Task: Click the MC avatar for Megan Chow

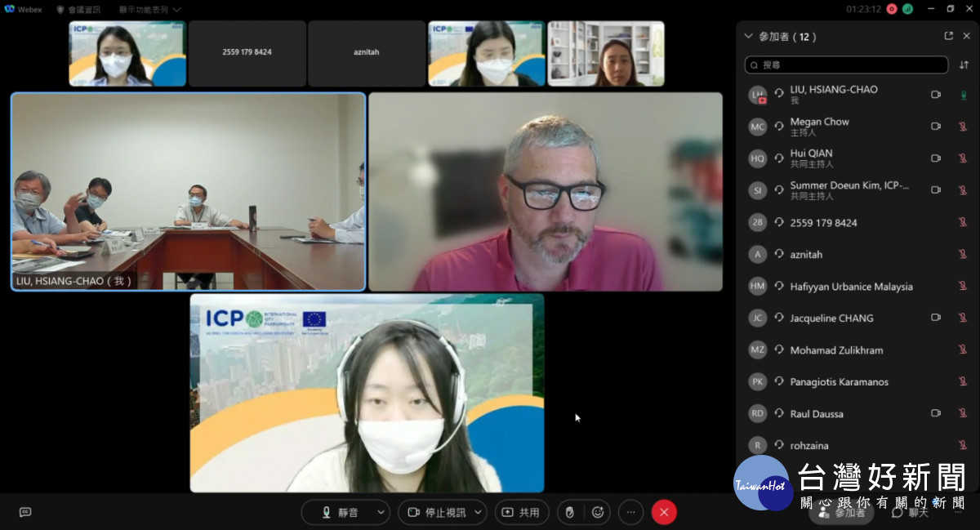Action: point(758,127)
